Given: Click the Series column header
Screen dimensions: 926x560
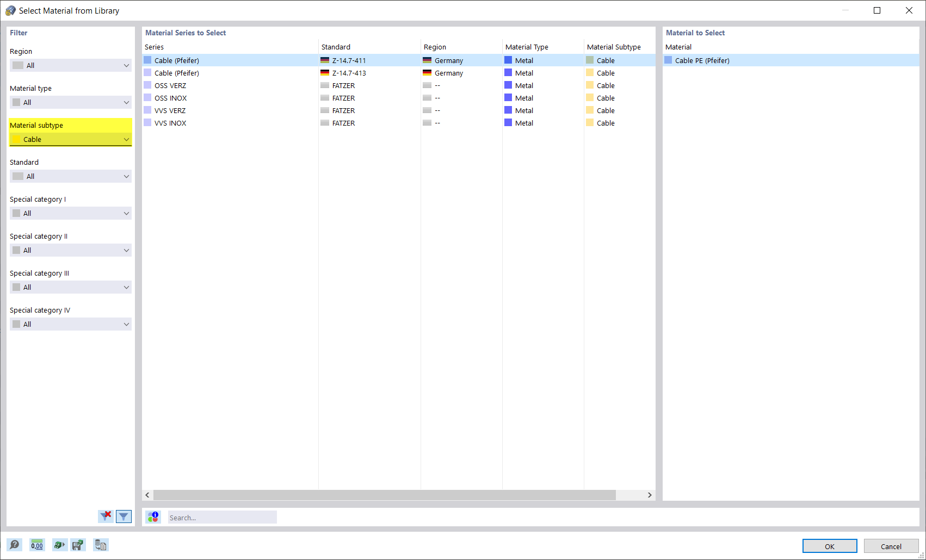Looking at the screenshot, I should 230,47.
